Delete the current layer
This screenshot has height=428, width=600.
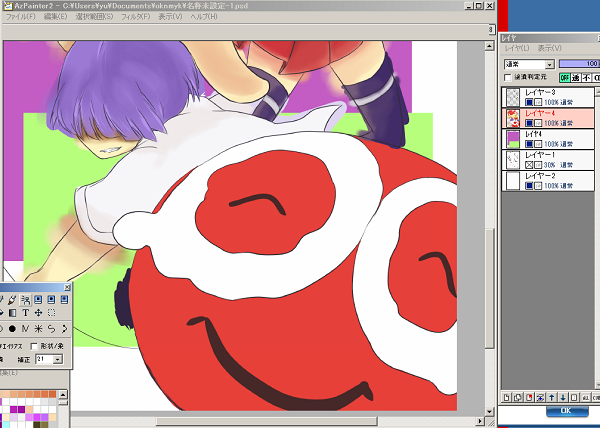pyautogui.click(x=529, y=397)
